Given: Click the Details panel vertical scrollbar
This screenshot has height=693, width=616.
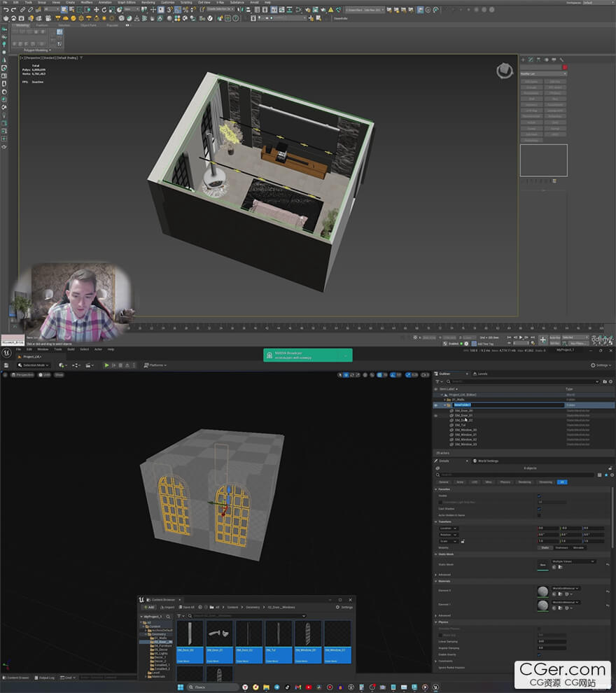Looking at the screenshot, I should (612, 517).
